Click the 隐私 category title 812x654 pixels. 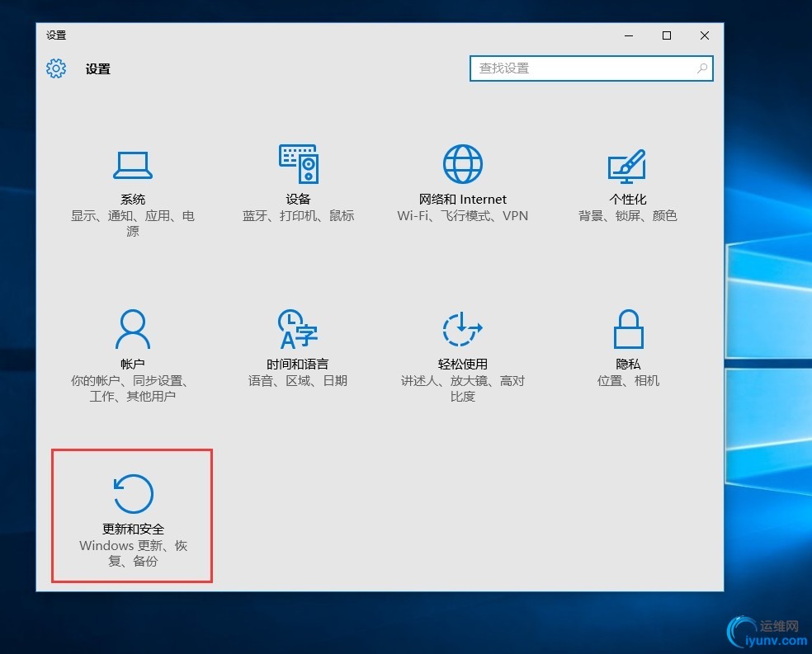tap(628, 364)
